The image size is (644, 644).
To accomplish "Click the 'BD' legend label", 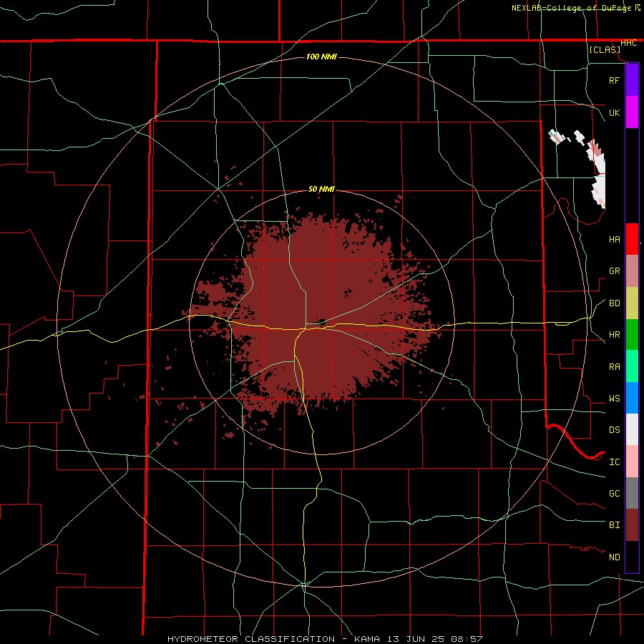I will [x=614, y=303].
